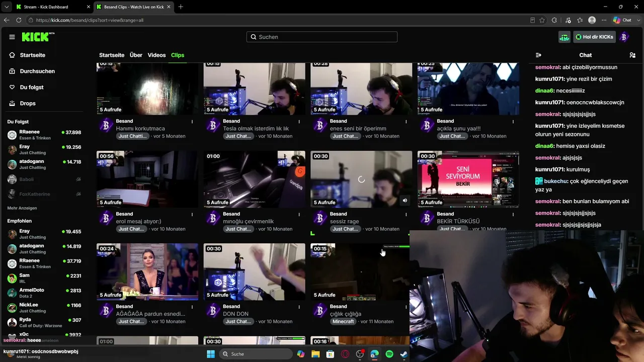
Task: Open the browser profile avatar
Action: (x=592, y=20)
